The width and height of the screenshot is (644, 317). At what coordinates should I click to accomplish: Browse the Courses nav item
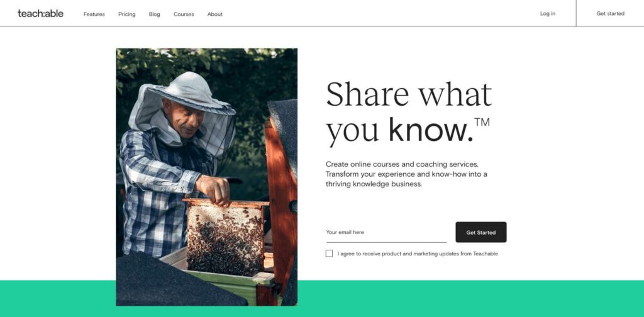(x=184, y=14)
